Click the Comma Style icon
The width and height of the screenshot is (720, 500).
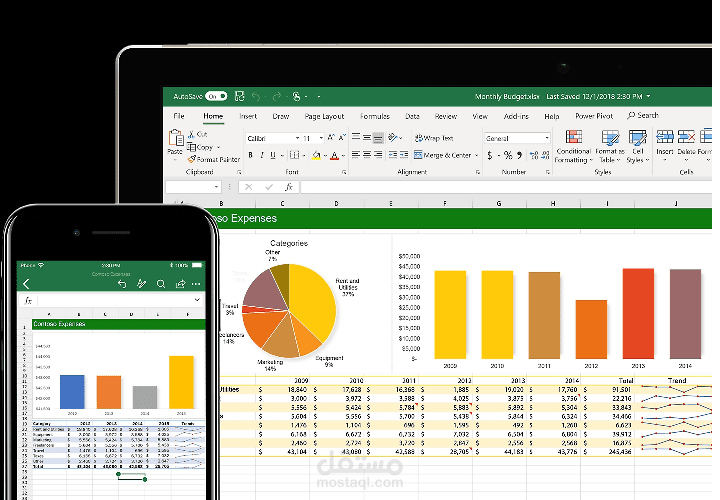(x=519, y=155)
